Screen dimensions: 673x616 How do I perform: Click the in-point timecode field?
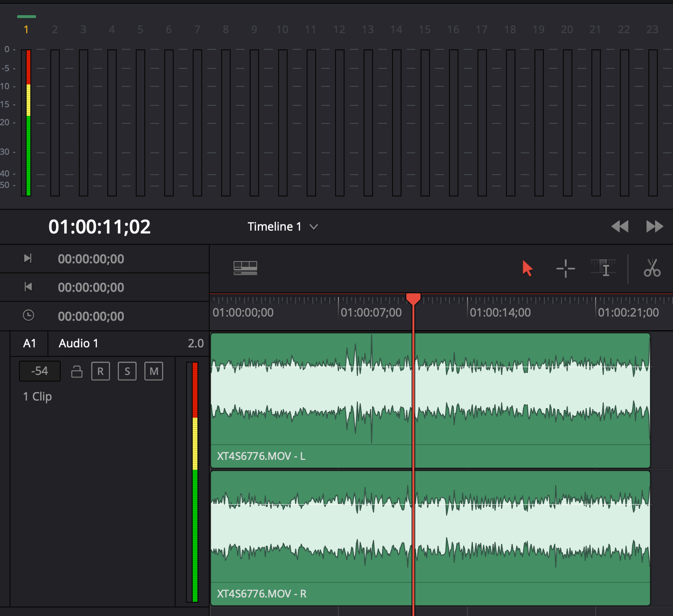[91, 259]
